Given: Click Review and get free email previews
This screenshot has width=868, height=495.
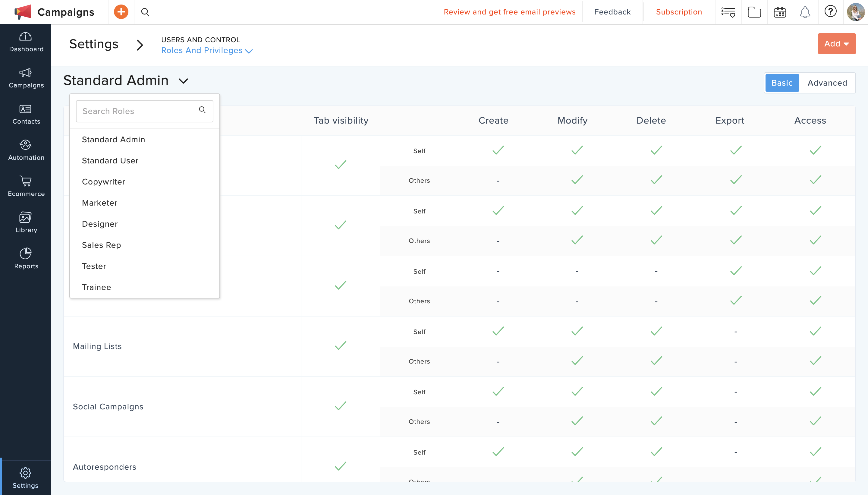Looking at the screenshot, I should tap(510, 11).
